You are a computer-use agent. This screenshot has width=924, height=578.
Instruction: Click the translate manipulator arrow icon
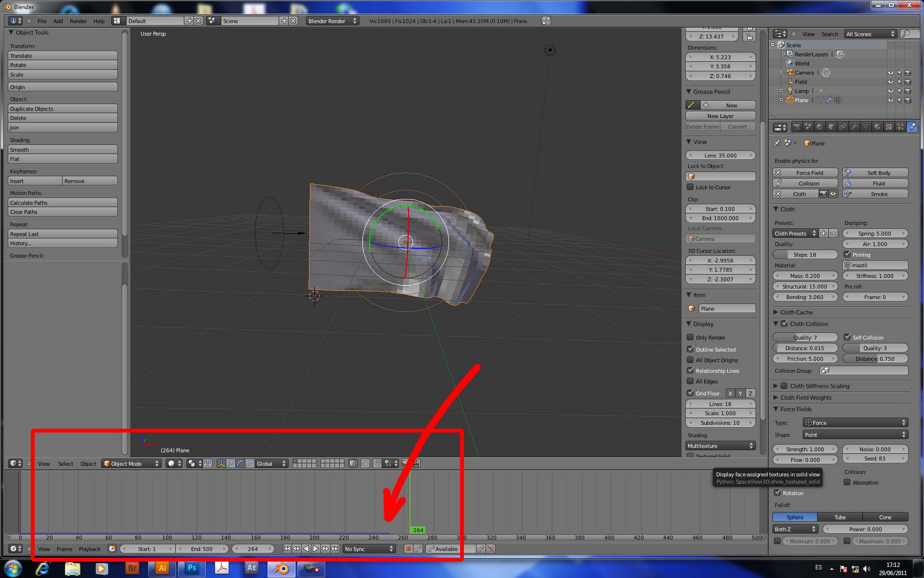[231, 463]
